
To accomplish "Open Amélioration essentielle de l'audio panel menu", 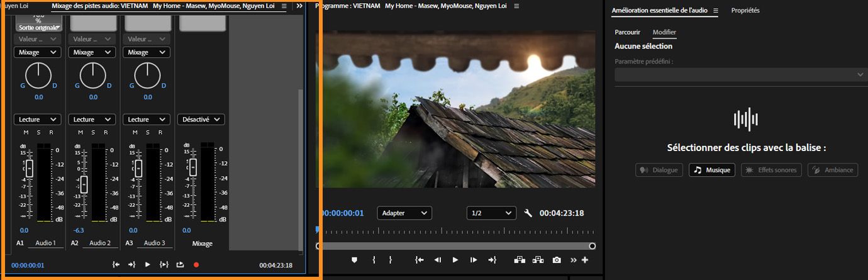I will pyautogui.click(x=715, y=10).
